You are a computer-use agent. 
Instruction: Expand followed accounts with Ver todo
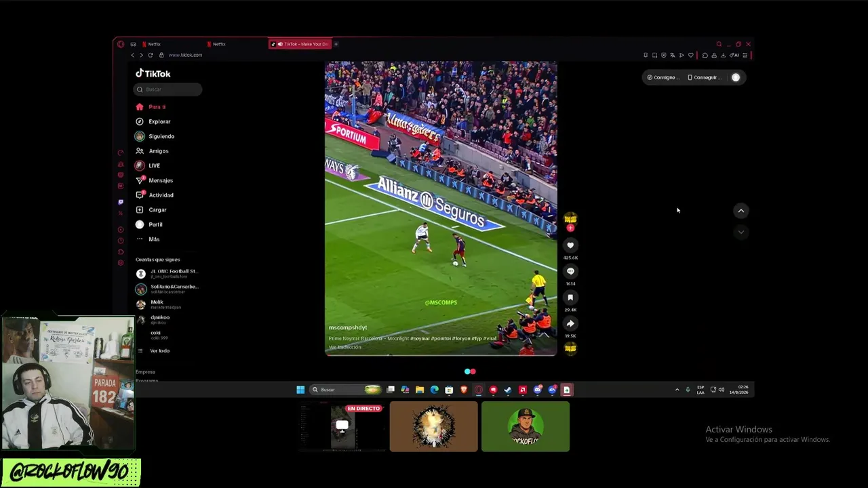coord(153,350)
